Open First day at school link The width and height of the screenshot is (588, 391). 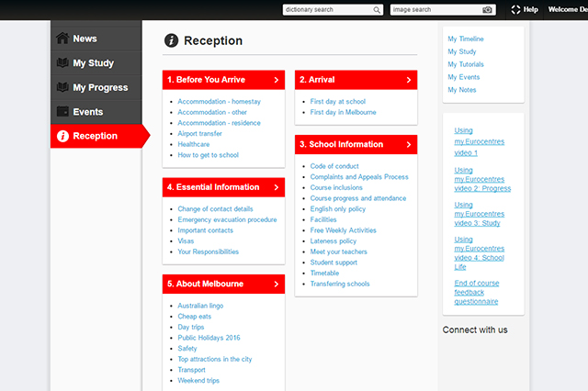[338, 102]
